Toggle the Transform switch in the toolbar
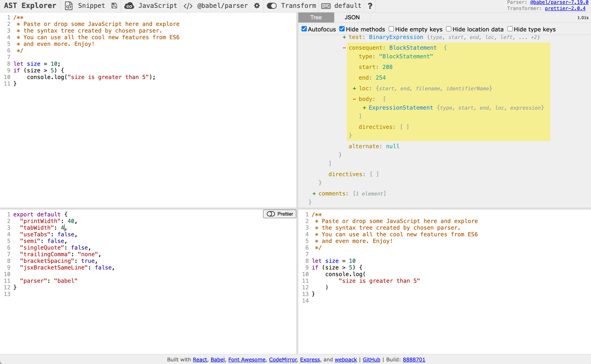591x364 pixels. coord(272,6)
